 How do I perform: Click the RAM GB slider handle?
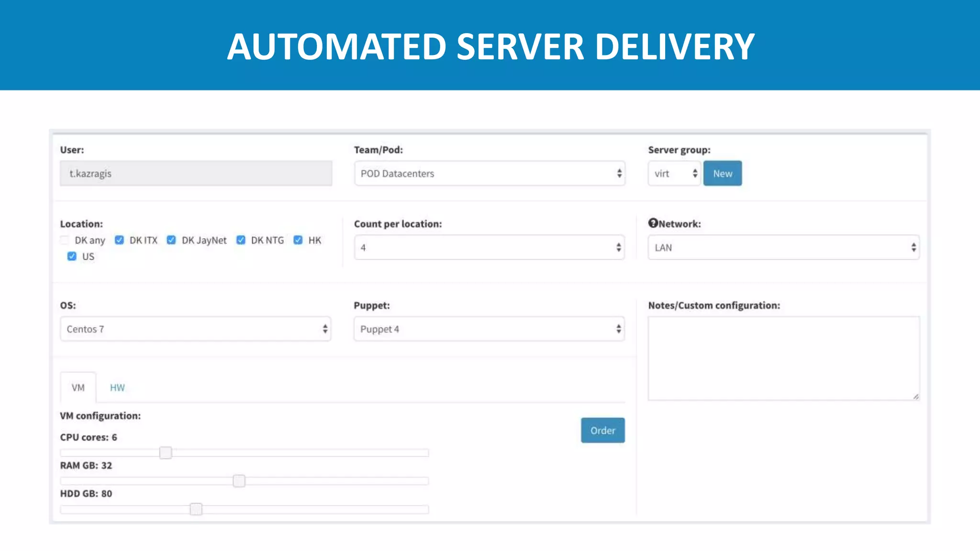point(239,481)
